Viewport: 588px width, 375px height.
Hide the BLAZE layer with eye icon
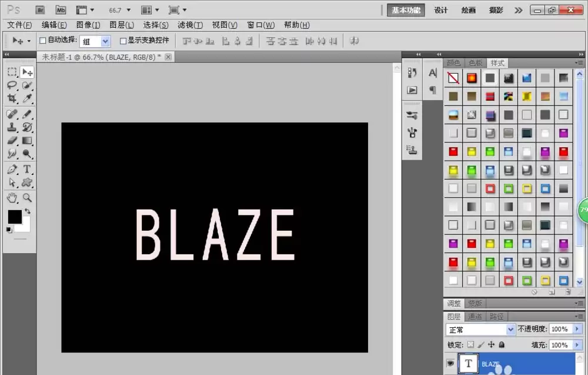pyautogui.click(x=450, y=363)
